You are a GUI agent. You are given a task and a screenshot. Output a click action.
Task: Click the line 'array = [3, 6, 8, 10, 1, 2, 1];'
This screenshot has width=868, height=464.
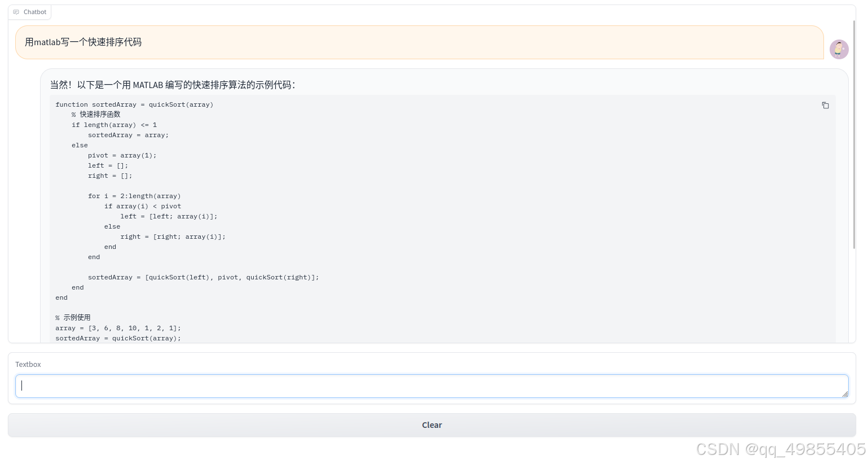point(118,329)
